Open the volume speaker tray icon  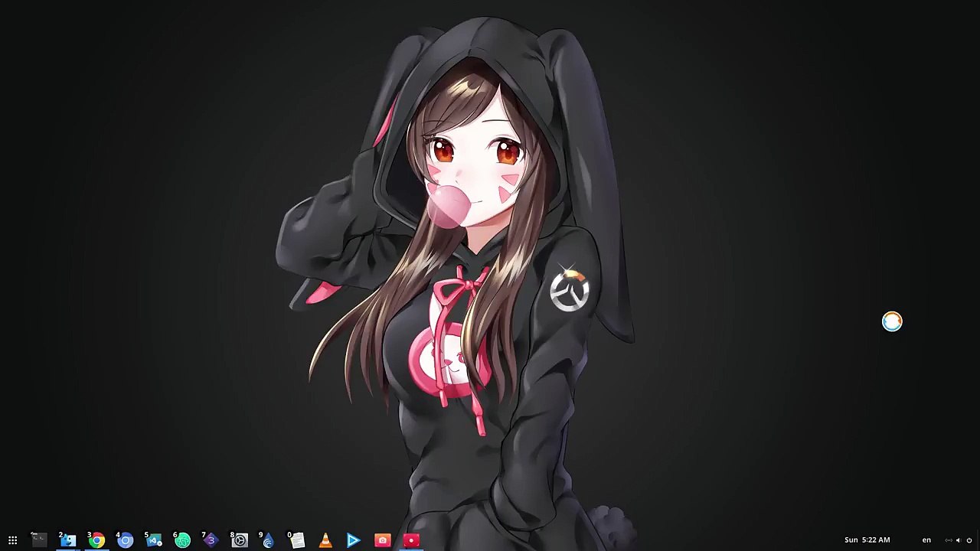[x=958, y=540]
